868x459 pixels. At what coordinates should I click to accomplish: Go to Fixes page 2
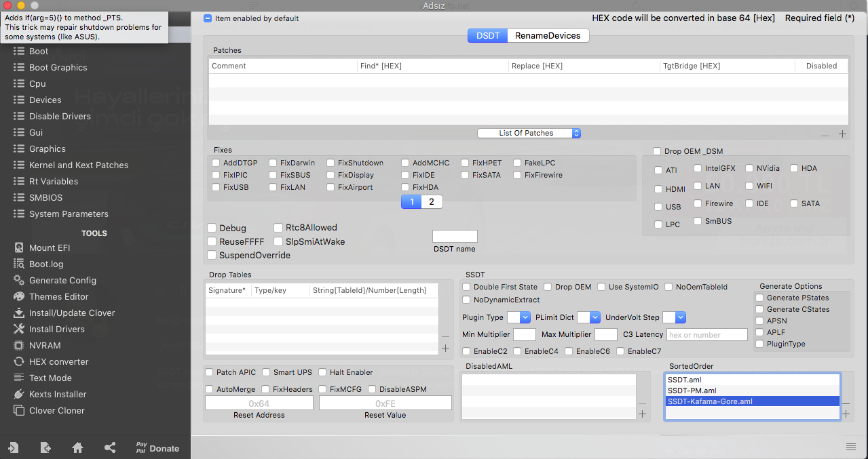432,202
